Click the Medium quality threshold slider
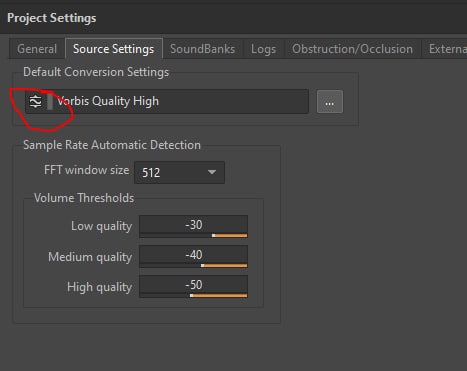 coord(193,266)
